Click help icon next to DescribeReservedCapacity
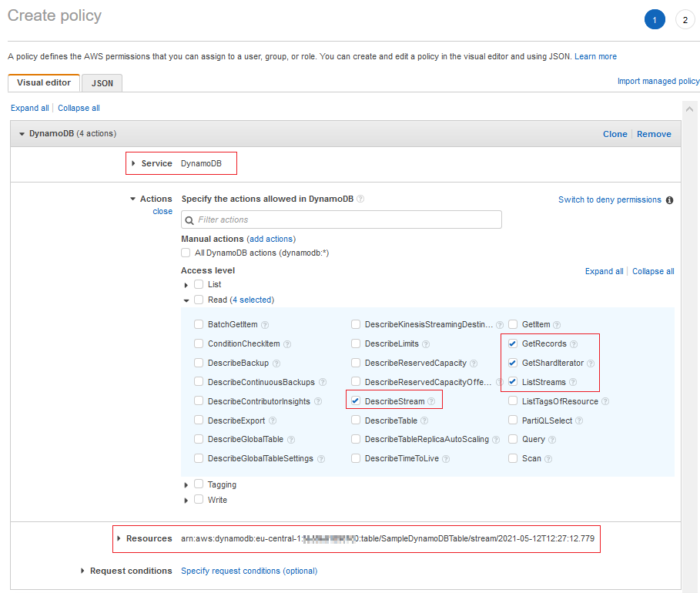 click(x=474, y=364)
